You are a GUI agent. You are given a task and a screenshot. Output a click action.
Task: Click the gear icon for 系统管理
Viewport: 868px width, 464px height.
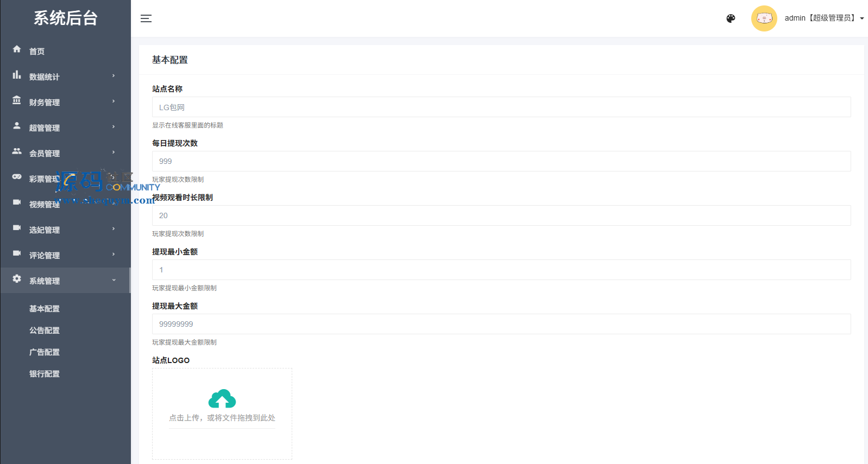pos(17,279)
